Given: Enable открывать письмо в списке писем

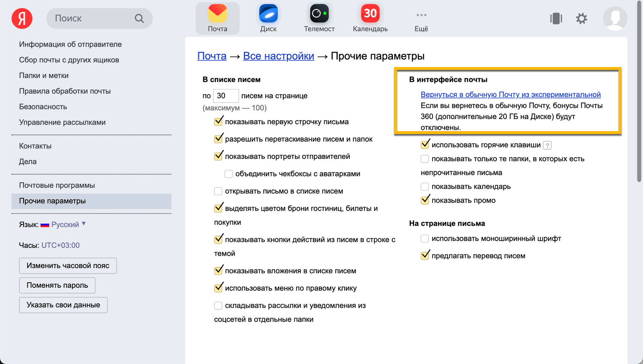Looking at the screenshot, I should [x=218, y=191].
